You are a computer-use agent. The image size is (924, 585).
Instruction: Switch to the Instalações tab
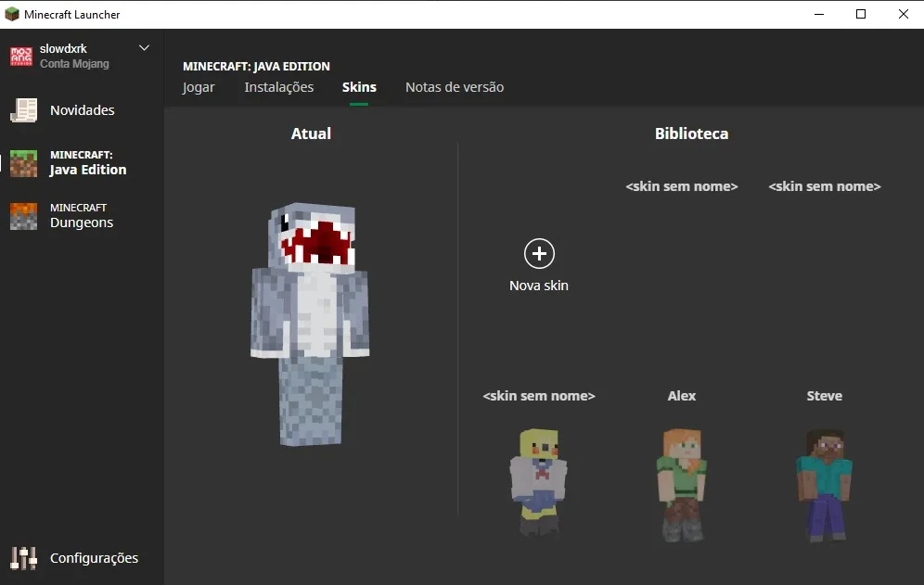pos(278,87)
